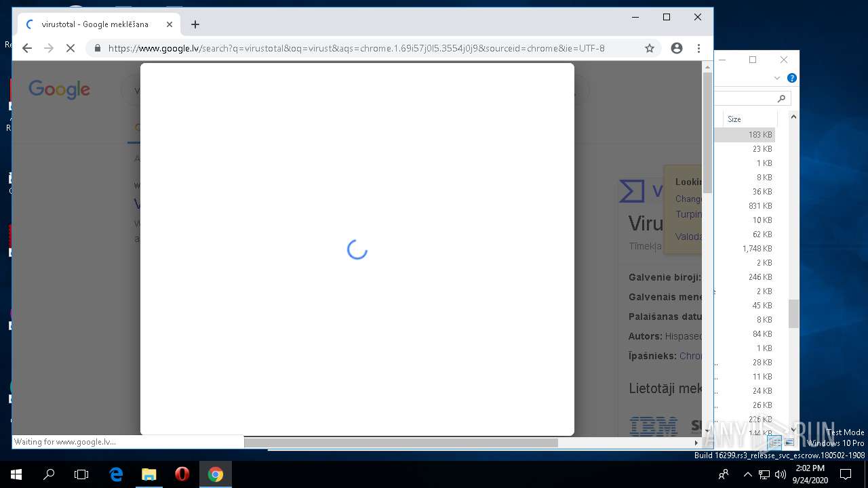Select the 36 KB file row

pos(745,192)
